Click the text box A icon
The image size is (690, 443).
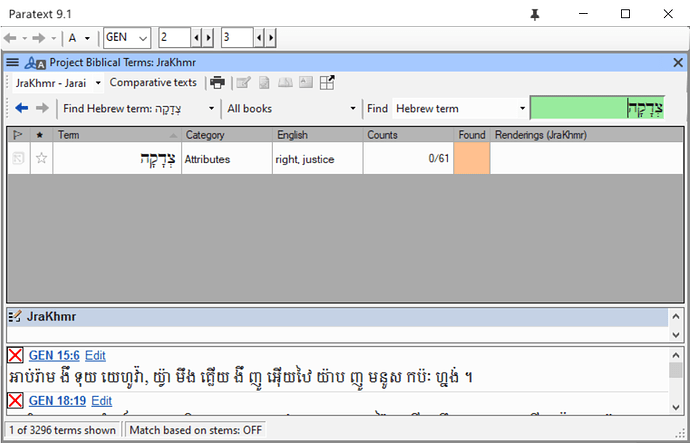[306, 82]
